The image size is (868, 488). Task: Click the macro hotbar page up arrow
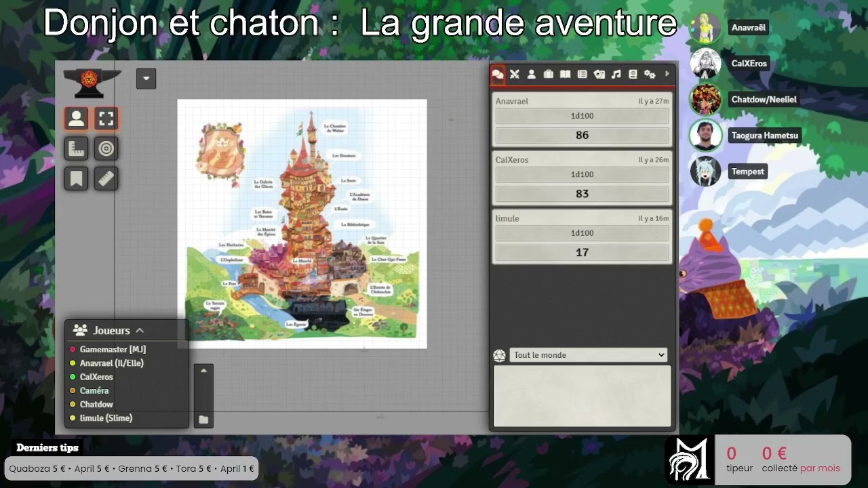[x=203, y=370]
